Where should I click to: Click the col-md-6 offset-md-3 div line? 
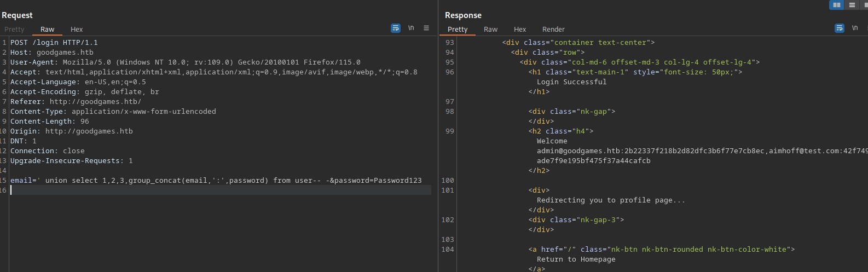(x=640, y=62)
